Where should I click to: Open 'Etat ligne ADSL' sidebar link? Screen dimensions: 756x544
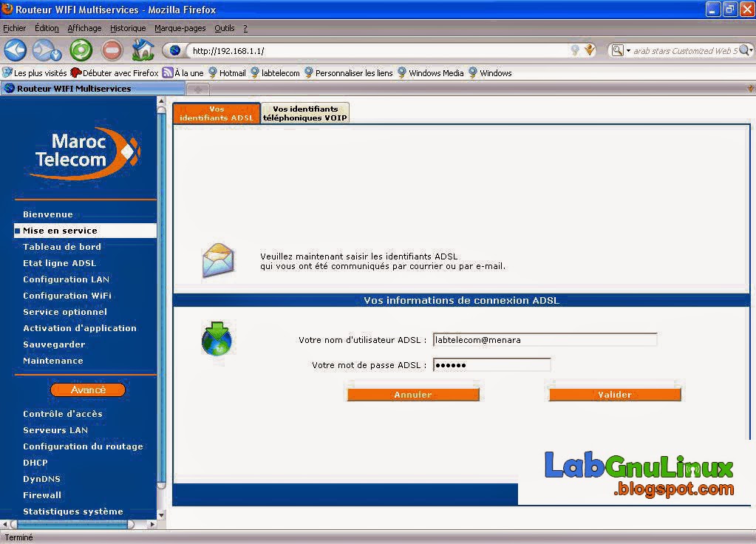59,263
